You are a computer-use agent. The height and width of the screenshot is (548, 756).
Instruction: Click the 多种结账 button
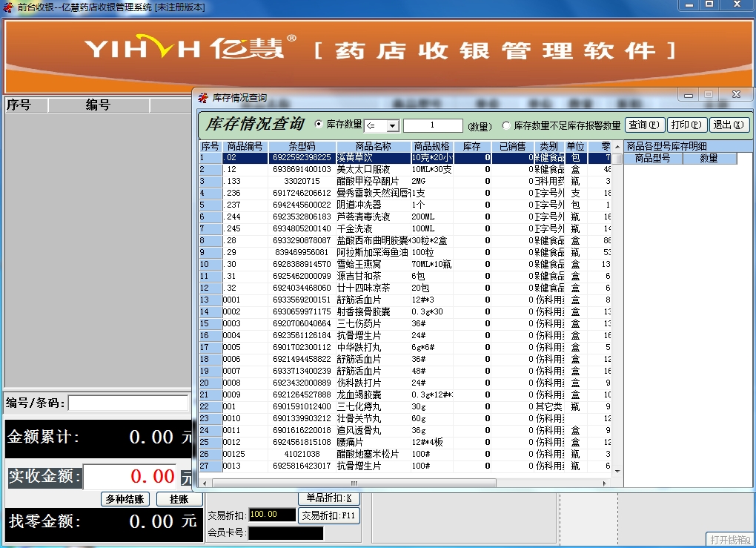point(126,499)
